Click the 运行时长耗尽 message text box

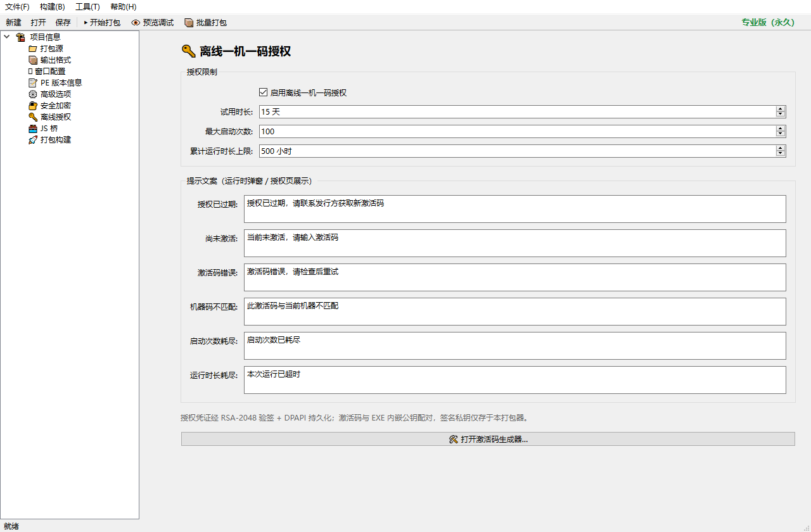click(515, 380)
